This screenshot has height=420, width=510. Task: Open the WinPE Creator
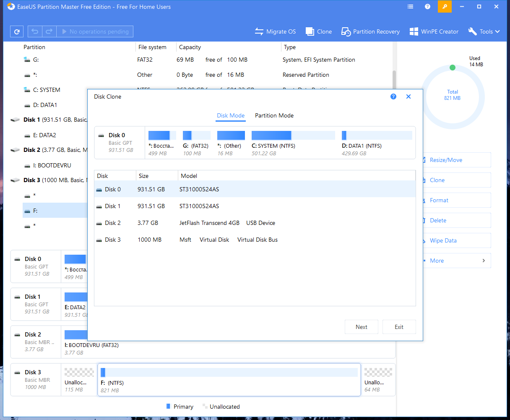click(434, 31)
